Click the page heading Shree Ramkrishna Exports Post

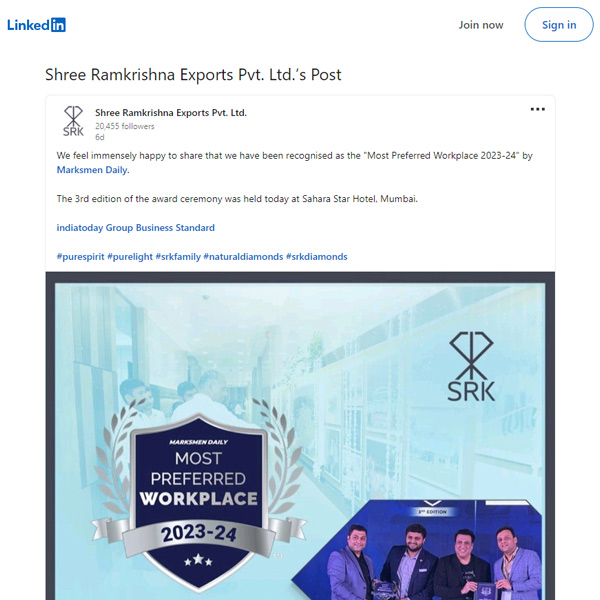(193, 75)
